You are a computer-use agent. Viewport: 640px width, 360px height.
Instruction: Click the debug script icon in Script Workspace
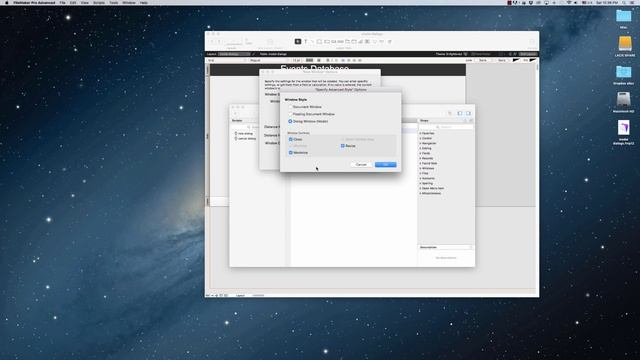pyautogui.click(x=450, y=113)
